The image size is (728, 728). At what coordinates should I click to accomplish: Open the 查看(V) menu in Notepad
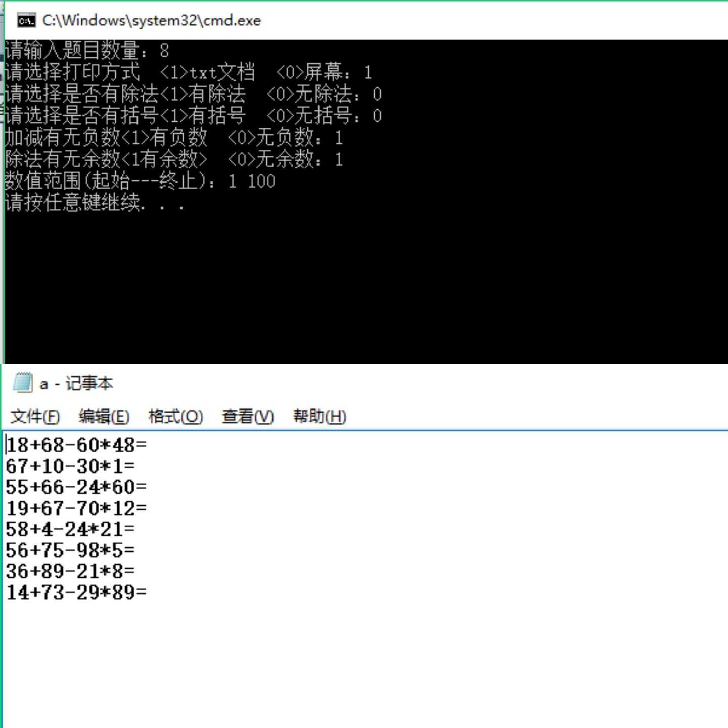coord(248,417)
